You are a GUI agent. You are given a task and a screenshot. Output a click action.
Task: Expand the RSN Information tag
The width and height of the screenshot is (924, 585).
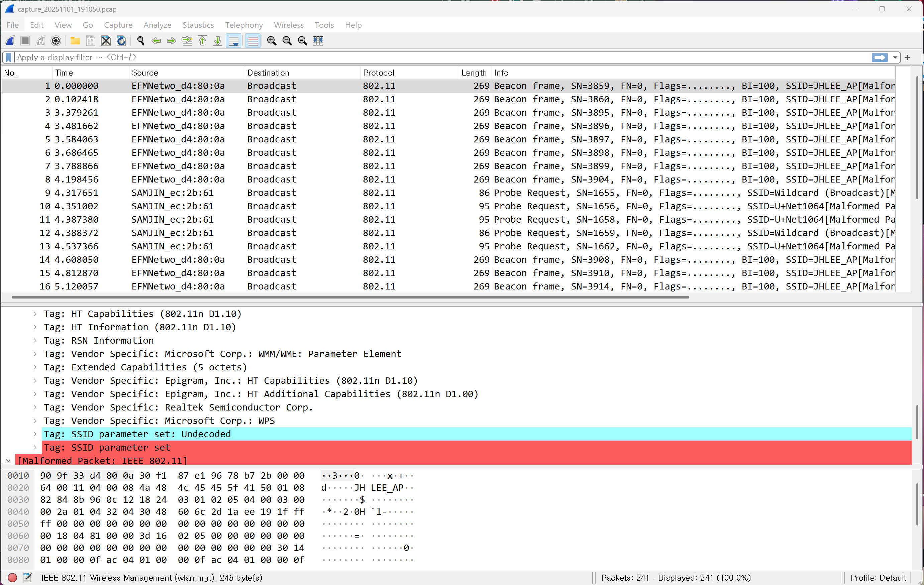click(x=35, y=340)
